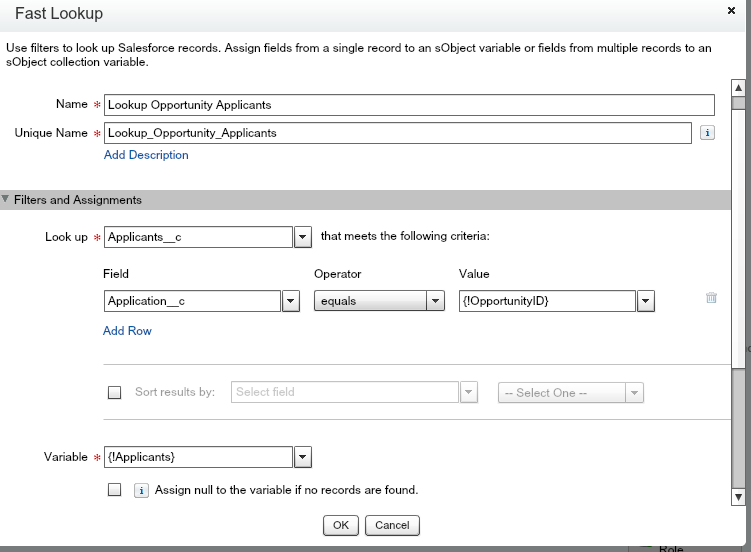This screenshot has height=552, width=751.
Task: Check Assign null to the variable option
Action: (x=114, y=490)
